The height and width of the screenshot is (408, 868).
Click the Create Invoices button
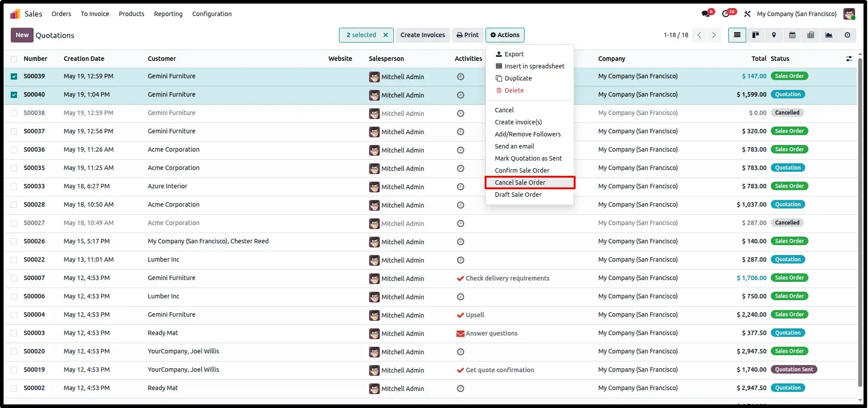coord(423,35)
